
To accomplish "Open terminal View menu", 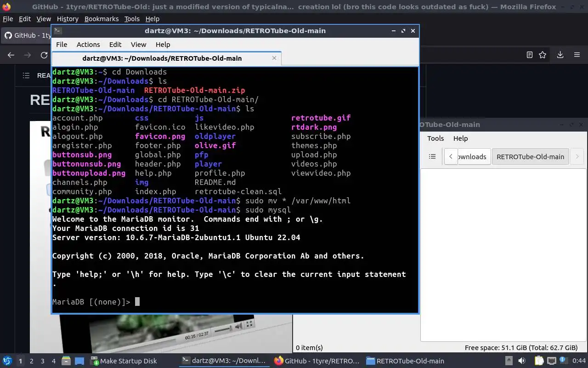I will point(138,45).
